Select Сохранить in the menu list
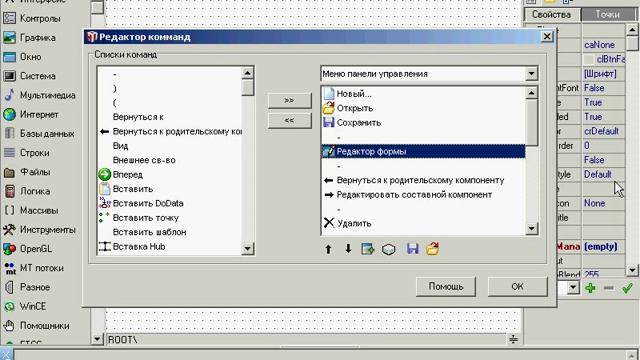This screenshot has width=640, height=360. (424, 122)
